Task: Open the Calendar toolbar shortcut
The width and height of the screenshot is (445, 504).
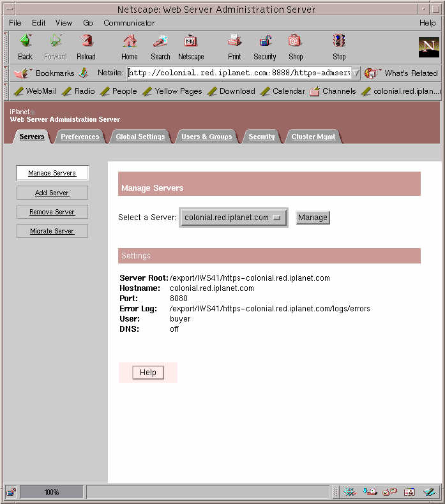Action: click(x=282, y=91)
